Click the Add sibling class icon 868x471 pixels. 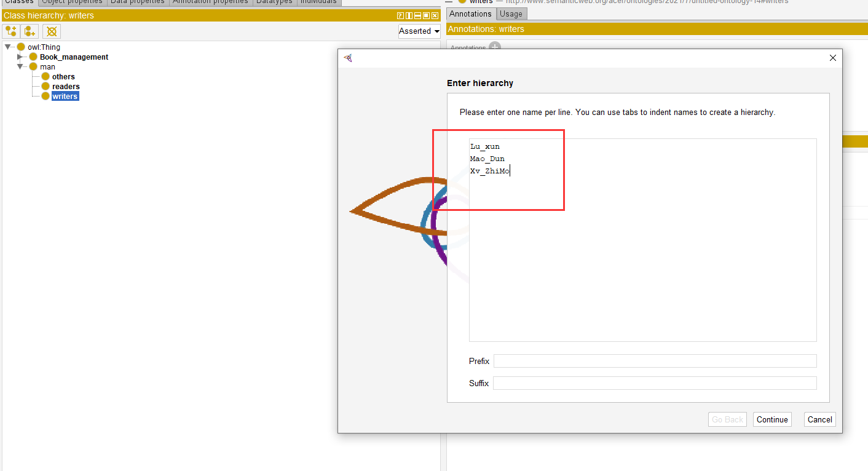point(30,31)
